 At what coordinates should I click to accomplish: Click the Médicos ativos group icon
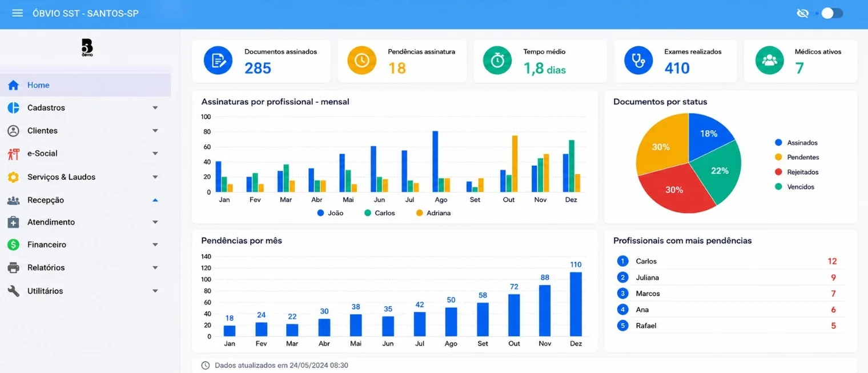pos(770,61)
